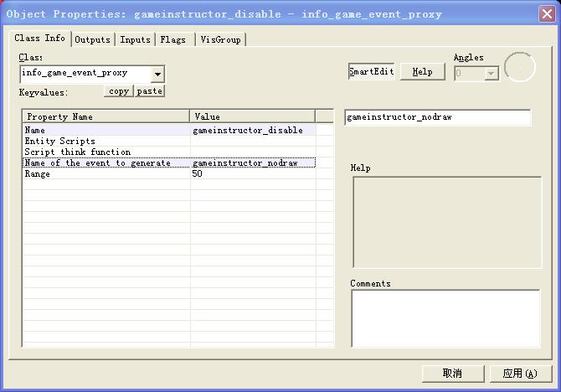This screenshot has height=392, width=561.
Task: Close the Object Properties window
Action: (x=547, y=14)
